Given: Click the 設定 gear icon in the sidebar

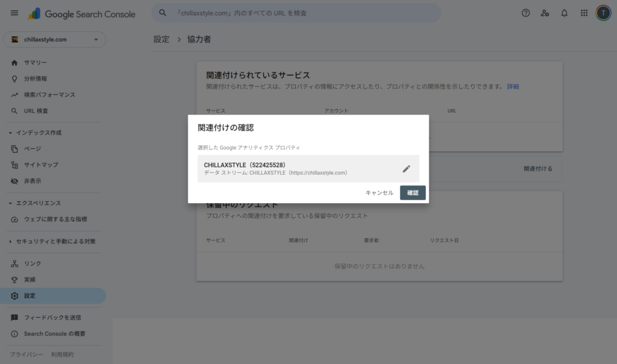Looking at the screenshot, I should (13, 295).
